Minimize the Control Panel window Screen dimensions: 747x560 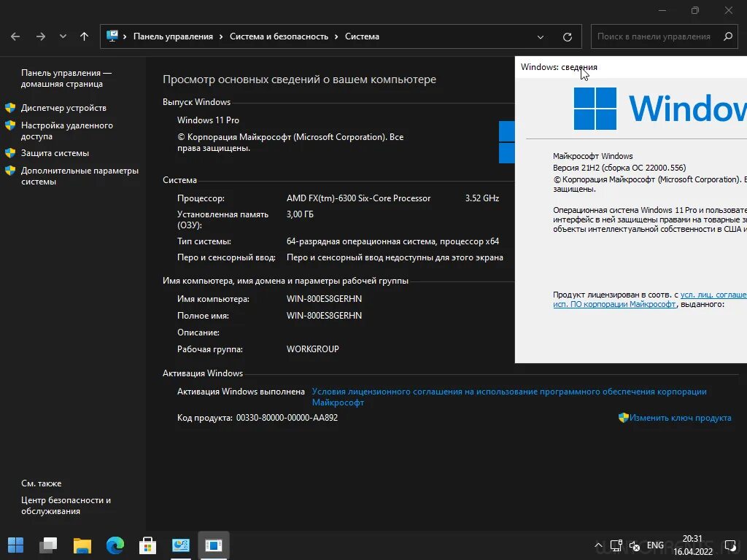coord(662,10)
